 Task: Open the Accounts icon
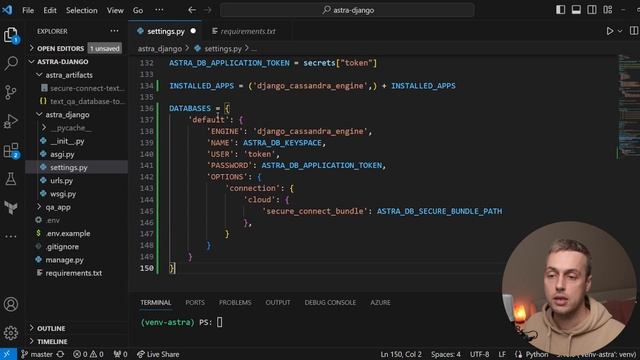click(x=11, y=304)
